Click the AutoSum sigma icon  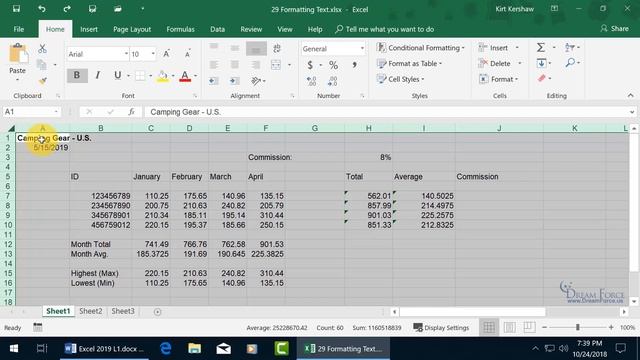point(541,48)
